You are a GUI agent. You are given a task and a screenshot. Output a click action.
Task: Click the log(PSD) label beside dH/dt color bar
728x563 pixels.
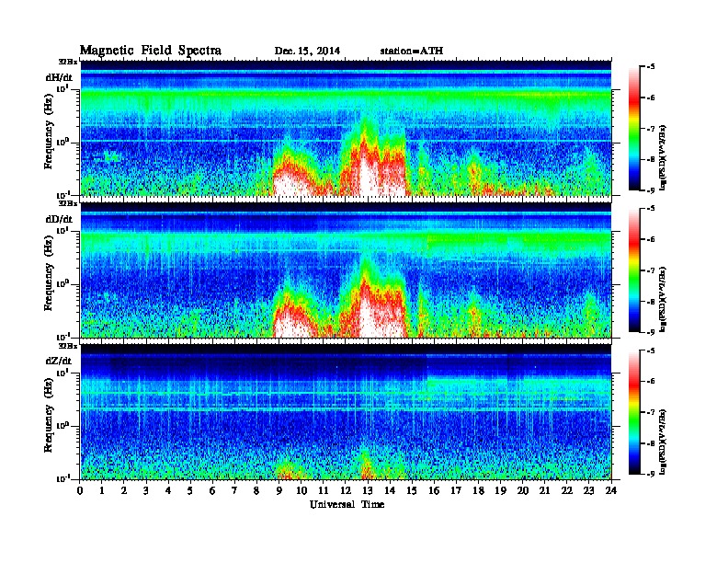coord(663,157)
